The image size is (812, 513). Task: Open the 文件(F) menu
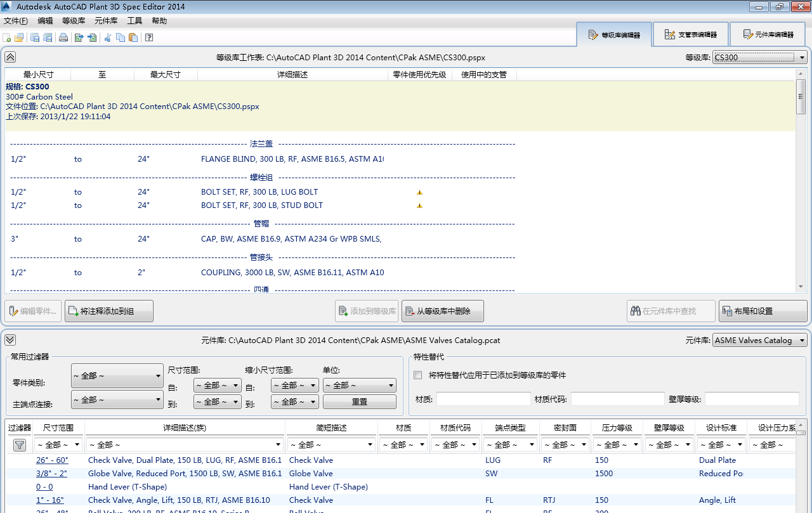pyautogui.click(x=16, y=21)
